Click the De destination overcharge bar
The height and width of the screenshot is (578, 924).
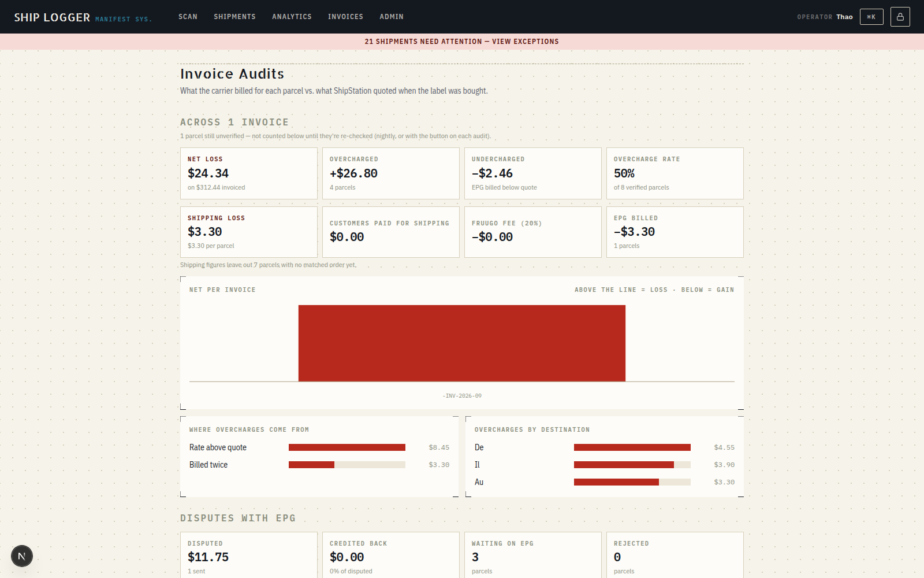coord(632,447)
